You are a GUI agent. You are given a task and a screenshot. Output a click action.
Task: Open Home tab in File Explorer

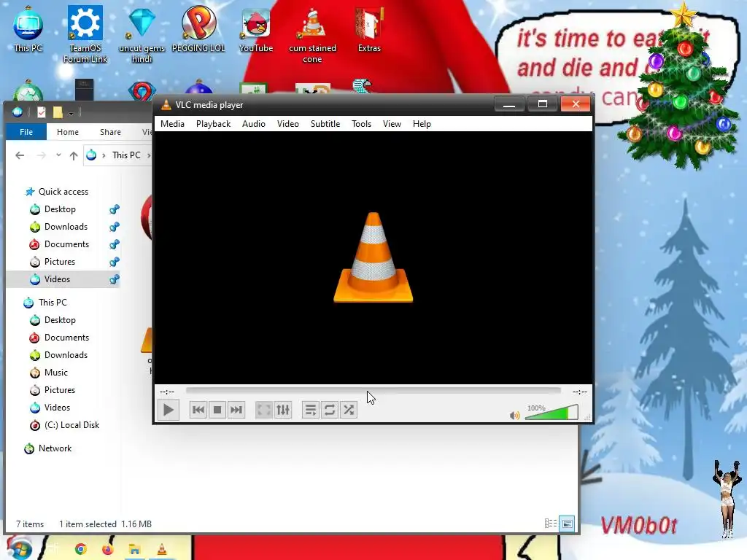click(68, 132)
